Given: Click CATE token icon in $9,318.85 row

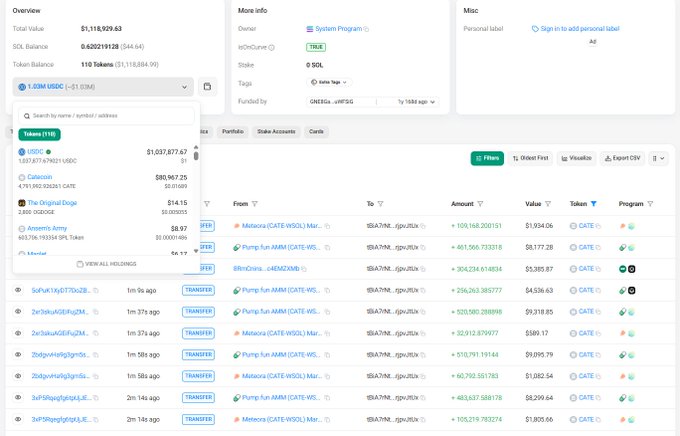Looking at the screenshot, I should click(x=573, y=311).
